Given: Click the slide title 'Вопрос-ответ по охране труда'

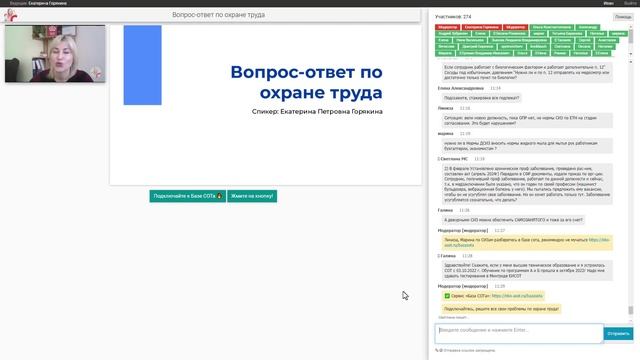Looking at the screenshot, I should click(x=307, y=82).
